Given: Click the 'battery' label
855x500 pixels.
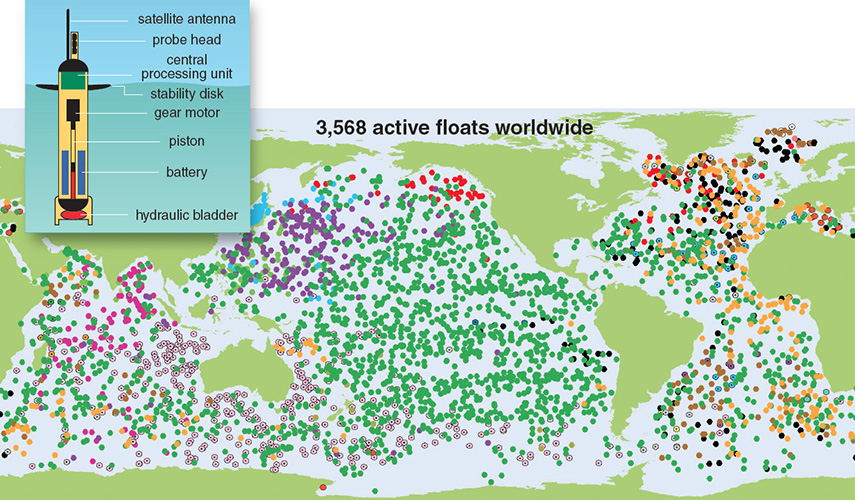Looking at the screenshot, I should click(186, 172).
